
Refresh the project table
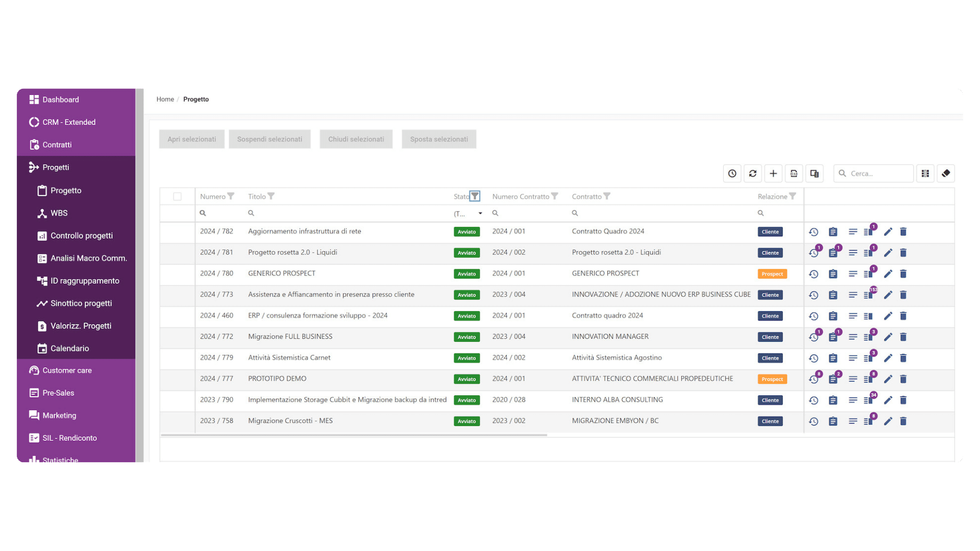[x=753, y=173]
